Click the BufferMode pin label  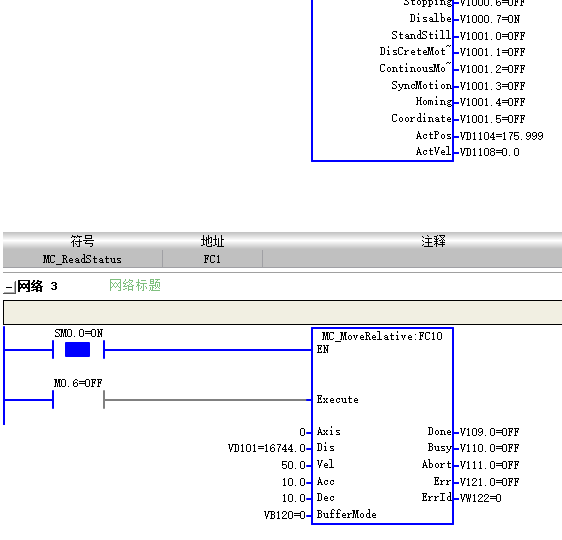click(346, 515)
